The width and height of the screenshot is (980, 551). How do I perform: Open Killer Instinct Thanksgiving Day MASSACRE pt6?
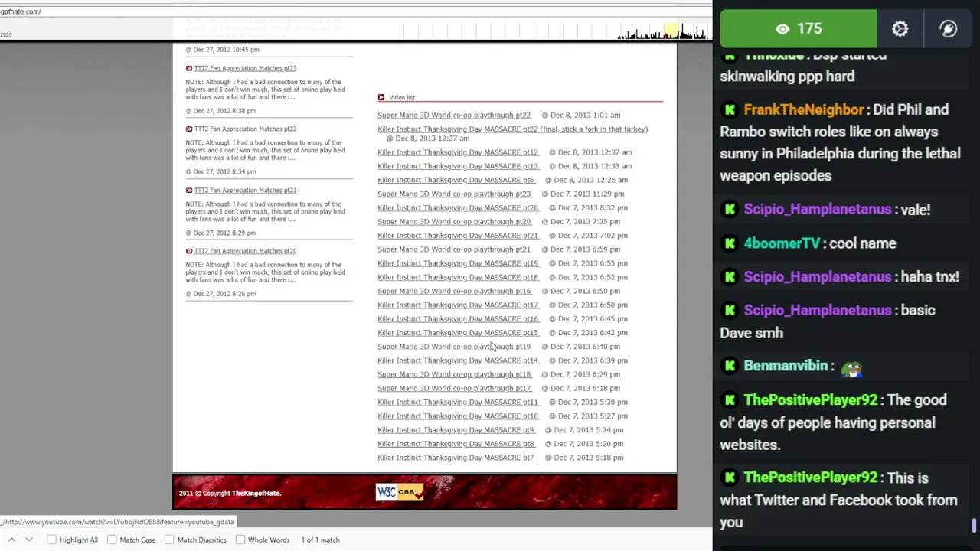click(x=456, y=180)
